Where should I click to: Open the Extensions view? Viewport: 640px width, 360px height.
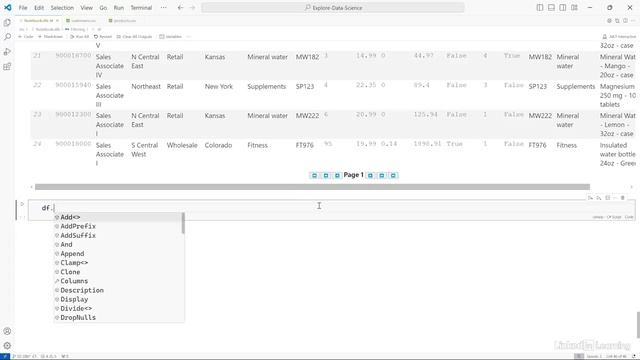pos(7,67)
